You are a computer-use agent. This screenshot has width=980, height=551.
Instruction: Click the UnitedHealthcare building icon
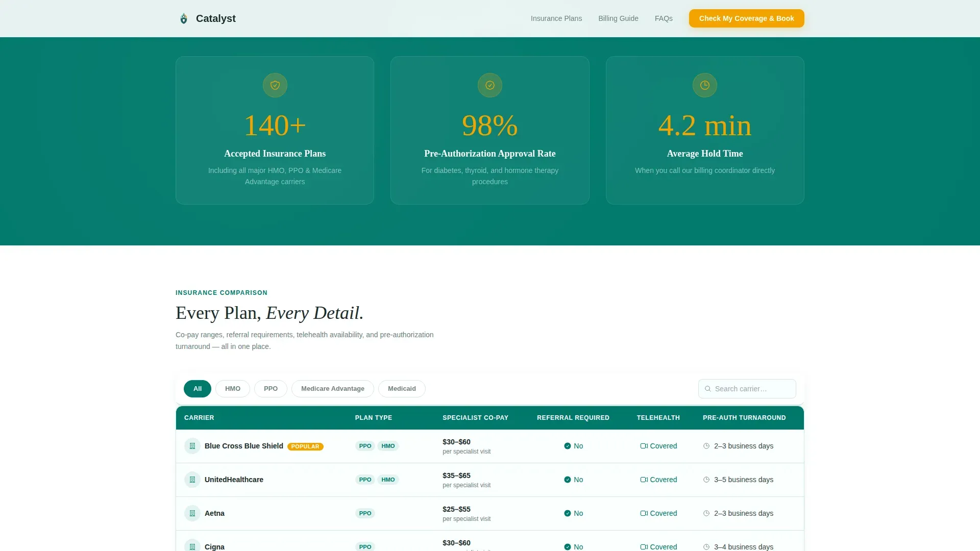click(192, 480)
